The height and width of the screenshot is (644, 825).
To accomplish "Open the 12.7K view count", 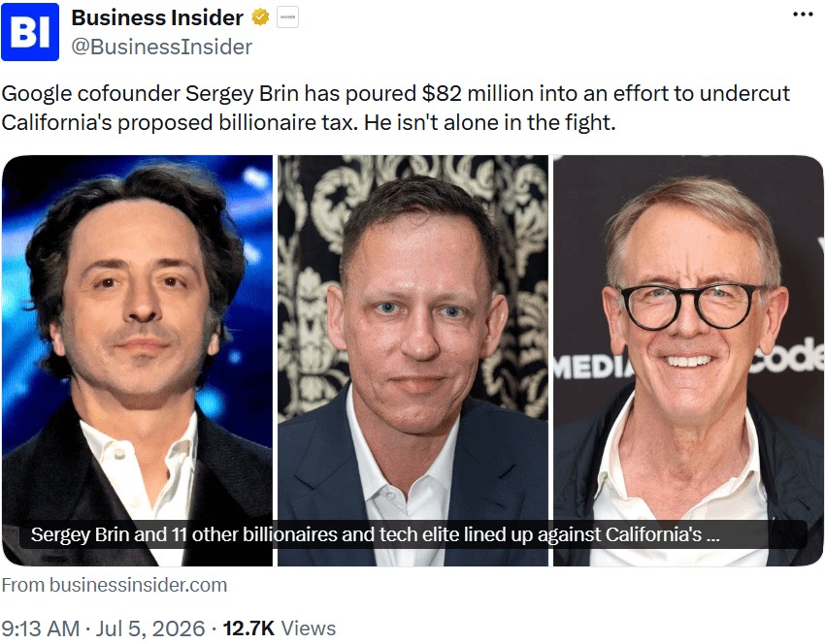I will 248,628.
